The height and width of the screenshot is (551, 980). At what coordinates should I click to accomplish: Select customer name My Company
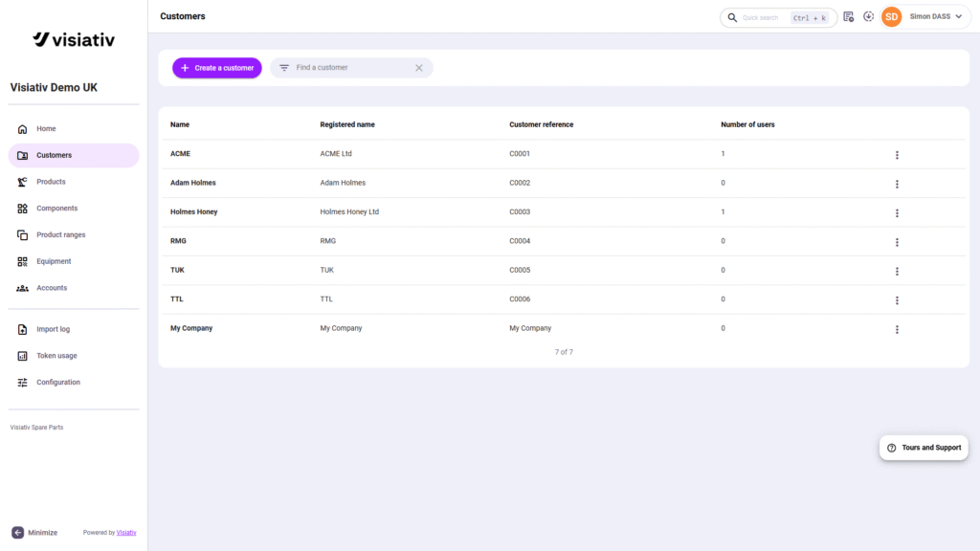[191, 328]
